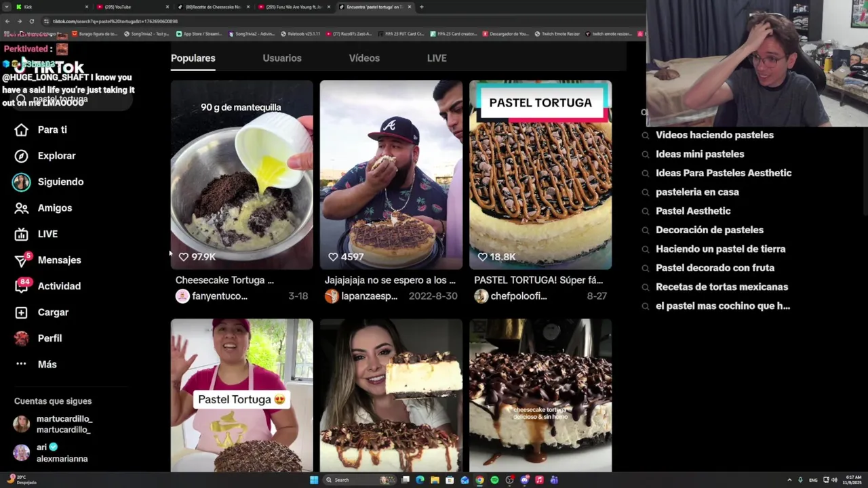Expand the system tray hidden icons chevron
This screenshot has width=868, height=488.
point(789,480)
